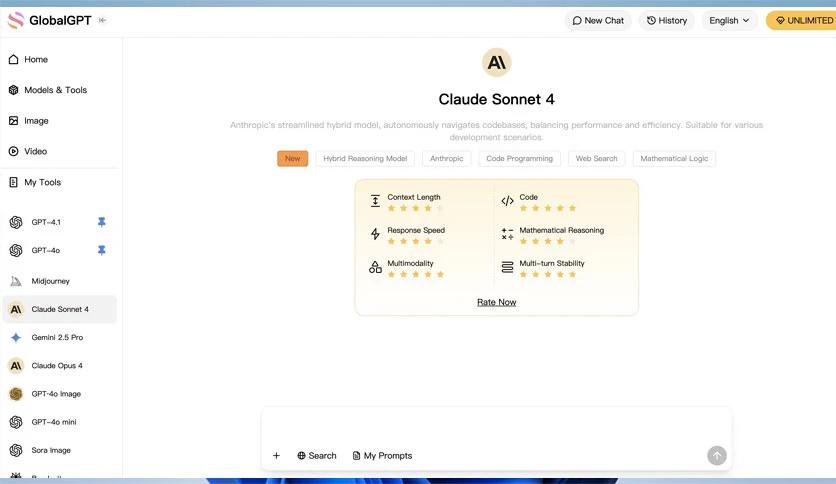
Task: Click the plus attachment icon
Action: click(276, 456)
